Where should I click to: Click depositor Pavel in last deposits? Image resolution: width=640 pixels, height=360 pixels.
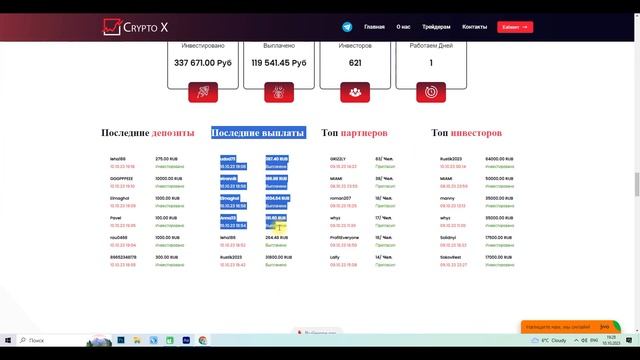[x=116, y=218]
